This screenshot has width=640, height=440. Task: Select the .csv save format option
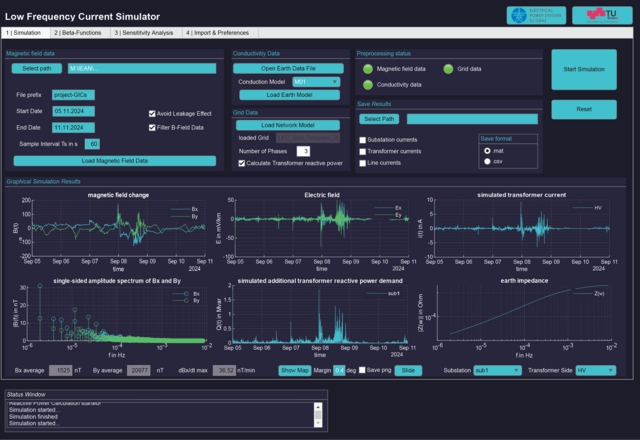[x=487, y=160]
